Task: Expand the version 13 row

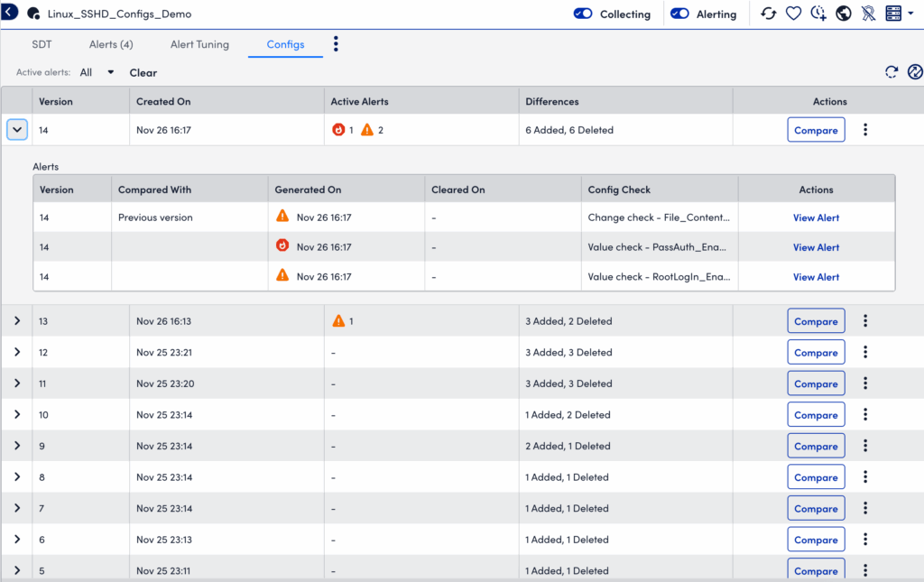Action: [17, 320]
